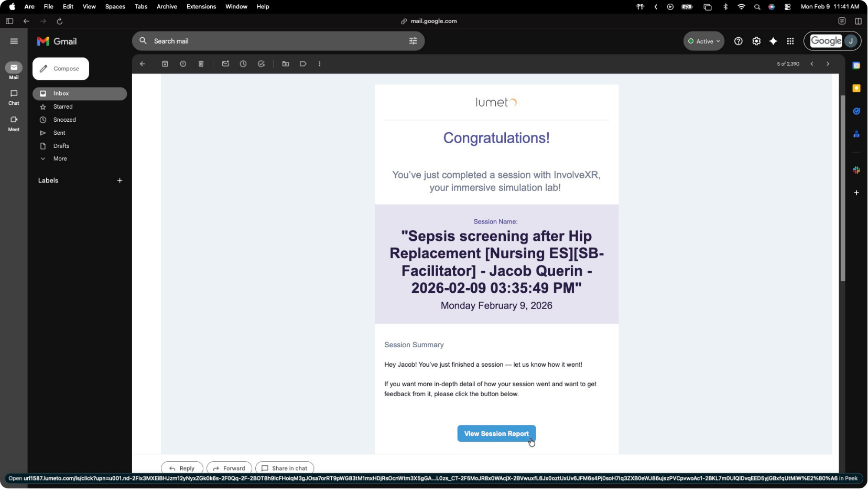
Task: Open Google Keep side panel
Action: [x=856, y=88]
